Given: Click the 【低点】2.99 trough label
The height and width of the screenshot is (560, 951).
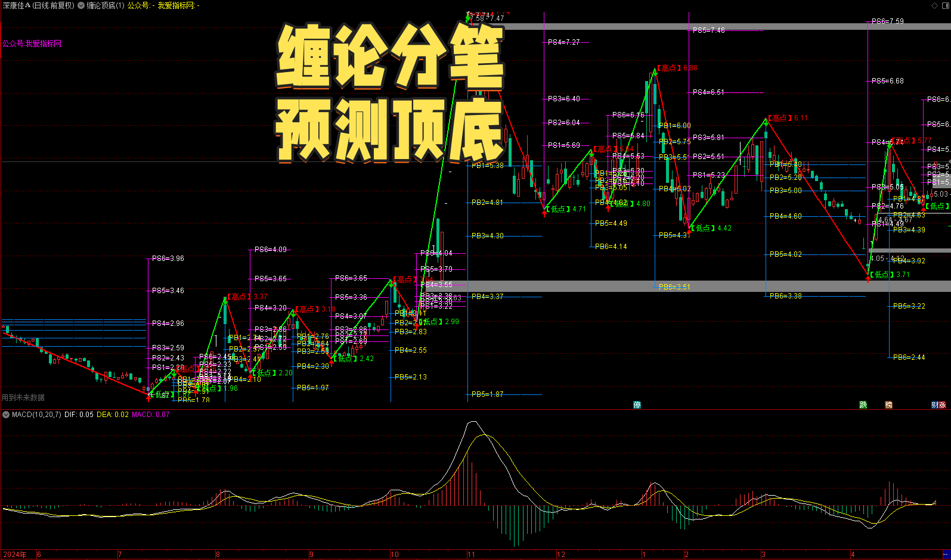Looking at the screenshot, I should coord(440,322).
